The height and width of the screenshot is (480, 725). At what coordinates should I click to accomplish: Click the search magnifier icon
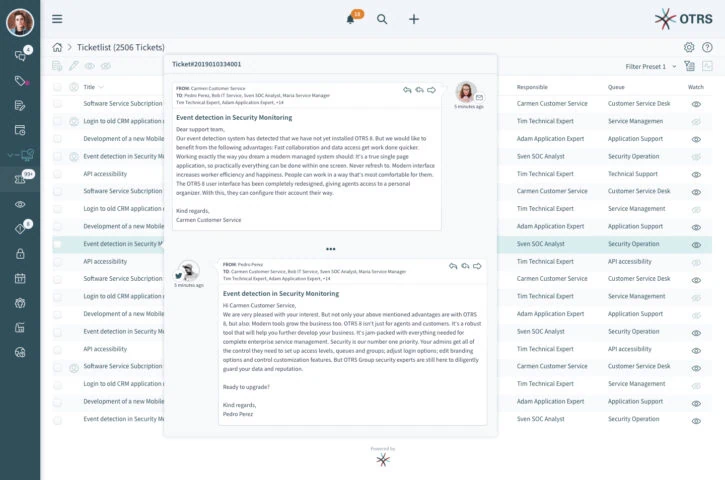point(382,19)
